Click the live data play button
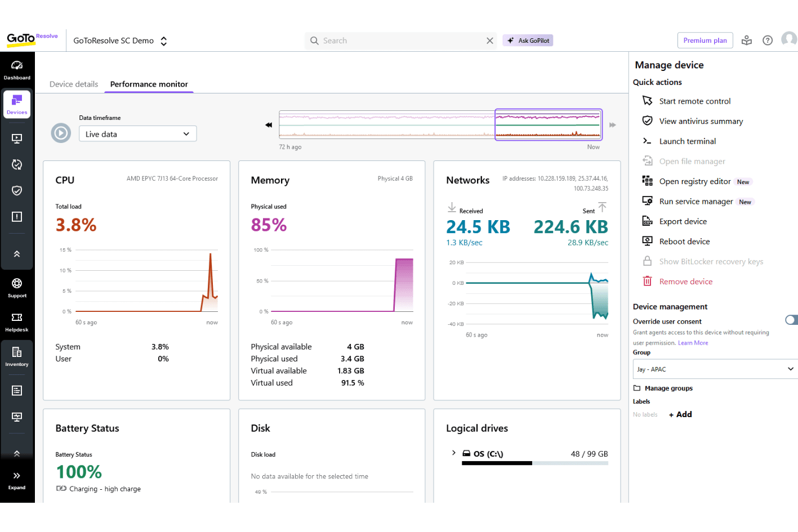 click(x=61, y=133)
